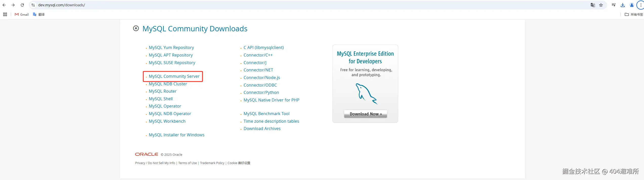Open MySQL Installer for Windows

coord(176,135)
